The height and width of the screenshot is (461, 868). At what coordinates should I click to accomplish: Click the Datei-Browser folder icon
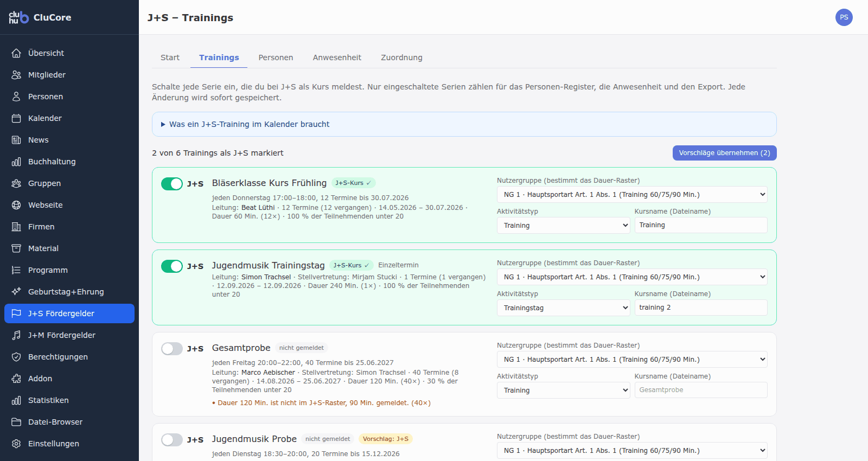(x=16, y=422)
